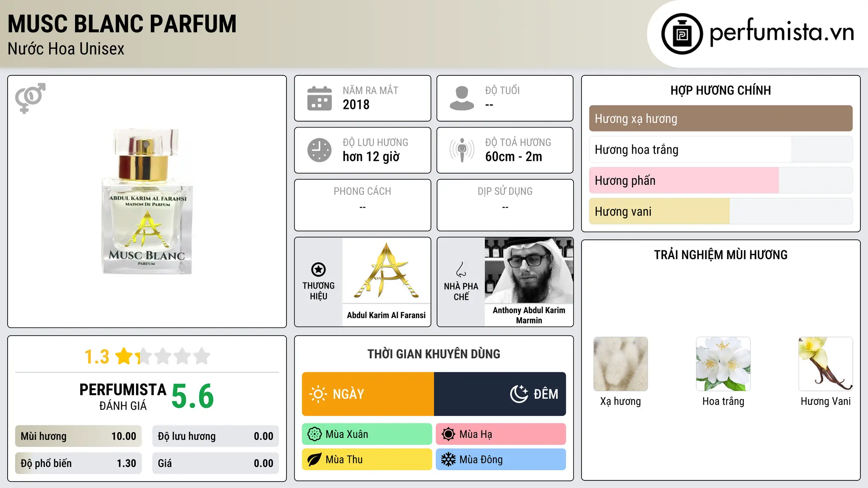This screenshot has width=868, height=488.
Task: Click the '60cm - 2m' sillage value
Action: click(514, 157)
